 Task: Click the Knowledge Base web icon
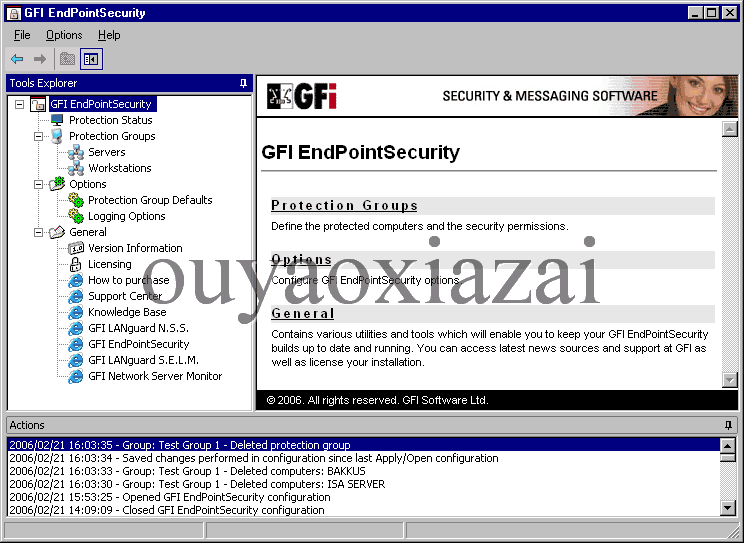pyautogui.click(x=76, y=312)
